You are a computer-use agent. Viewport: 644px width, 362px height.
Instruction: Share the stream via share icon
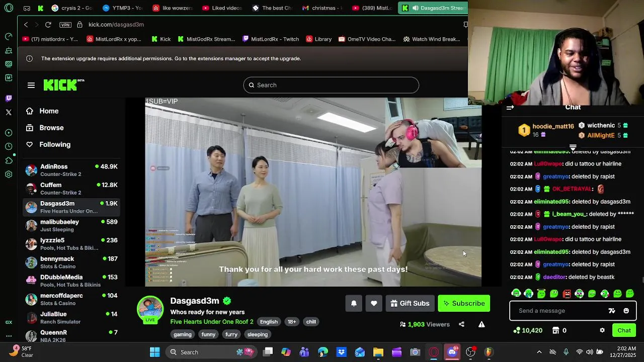point(461,324)
